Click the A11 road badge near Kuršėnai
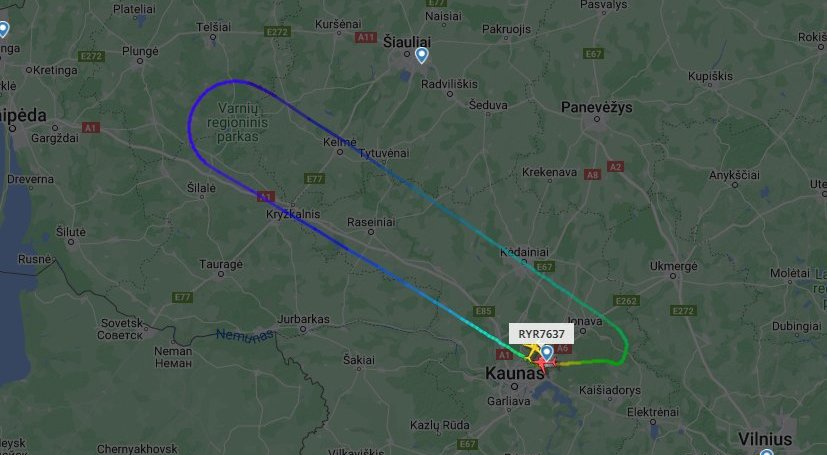827x455 pixels. 366,37
